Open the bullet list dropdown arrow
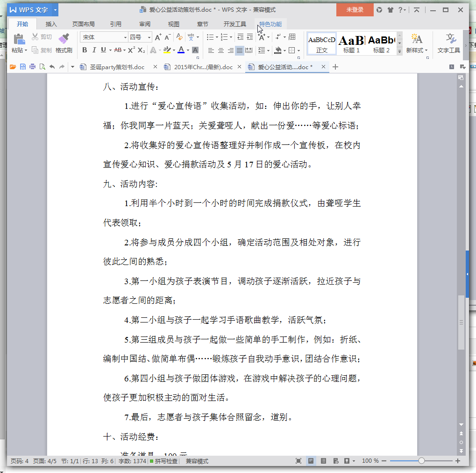This screenshot has width=476, height=473. coord(217,37)
